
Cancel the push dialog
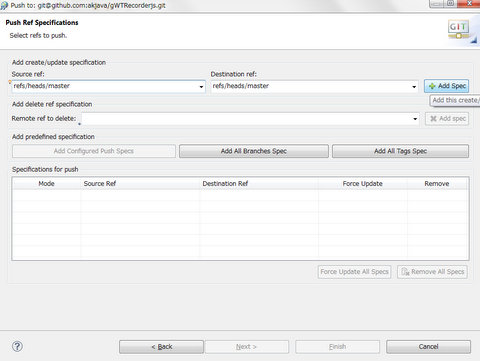pyautogui.click(x=428, y=347)
